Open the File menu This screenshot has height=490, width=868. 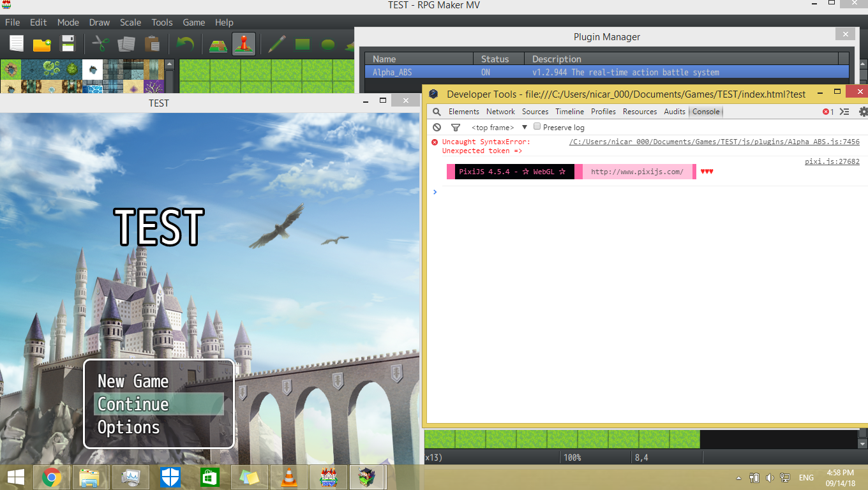coord(13,22)
